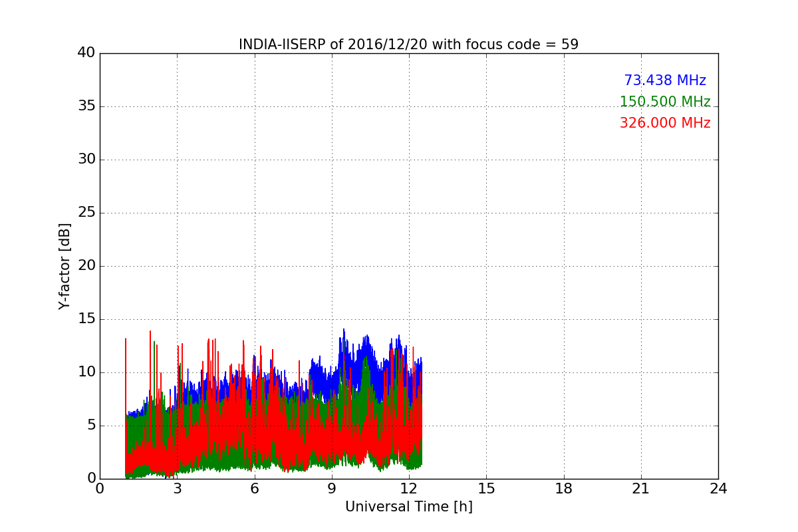
Task: Click the x-axis tick label 9
Action: [332, 489]
